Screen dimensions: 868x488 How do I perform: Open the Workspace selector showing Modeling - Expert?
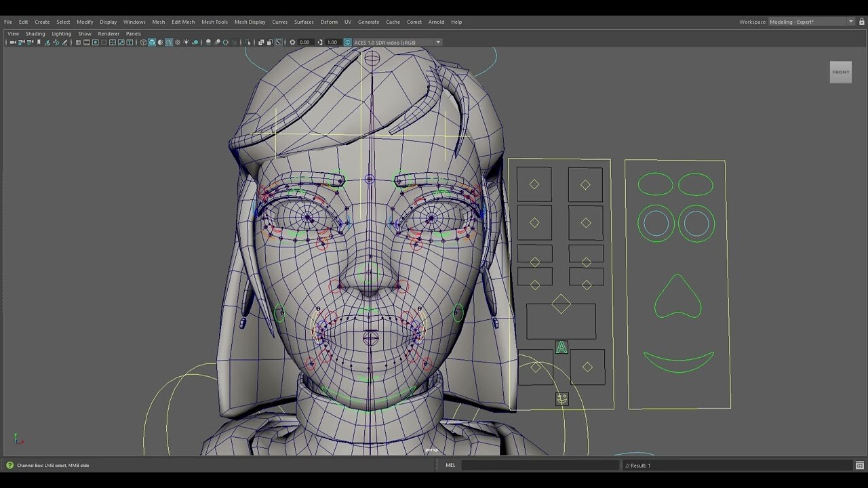810,21
